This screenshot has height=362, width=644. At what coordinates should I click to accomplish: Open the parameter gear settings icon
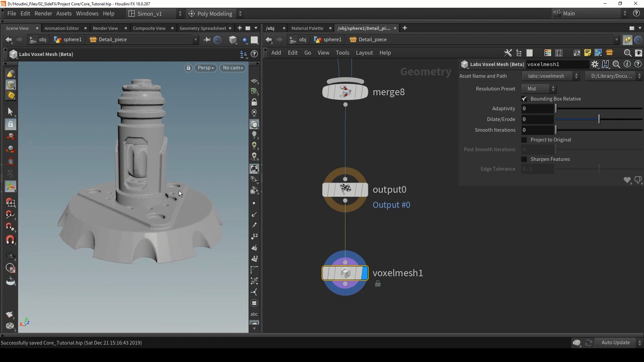[595, 64]
